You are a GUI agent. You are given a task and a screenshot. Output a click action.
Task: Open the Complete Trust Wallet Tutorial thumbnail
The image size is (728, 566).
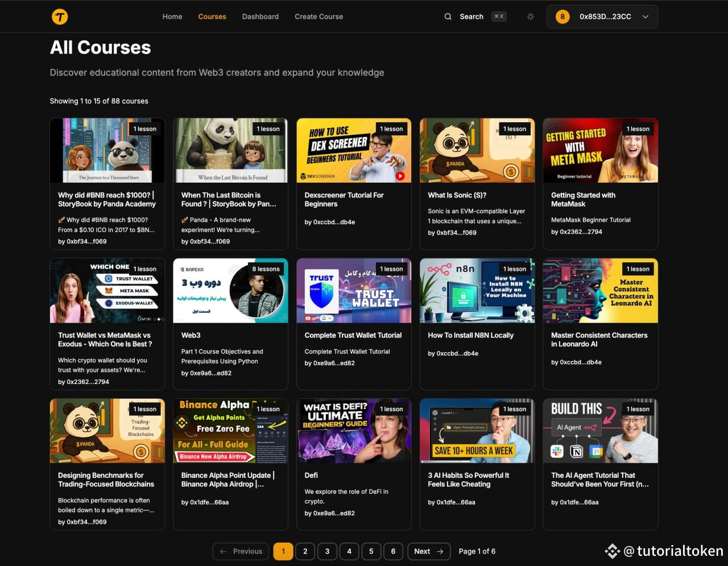[354, 291]
